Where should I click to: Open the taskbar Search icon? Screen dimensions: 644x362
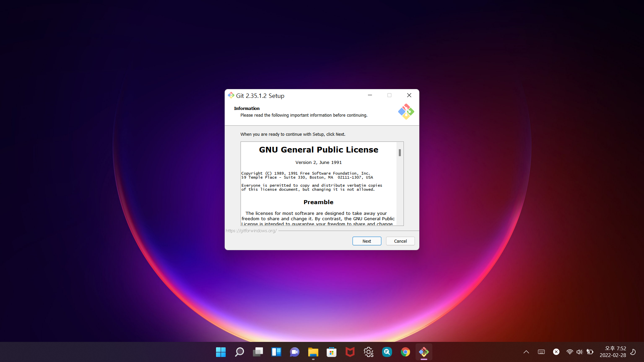pyautogui.click(x=239, y=352)
